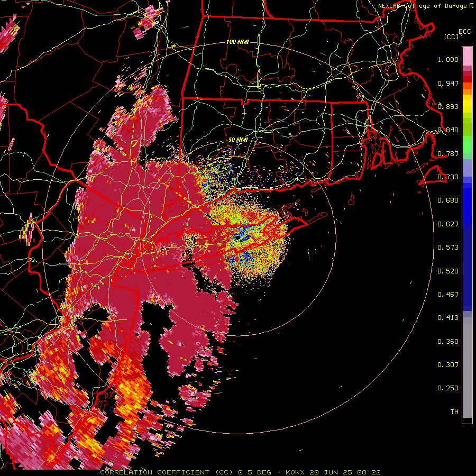This screenshot has height=476, width=476.
Task: Click the 0.947 scale value
Action: coord(448,83)
